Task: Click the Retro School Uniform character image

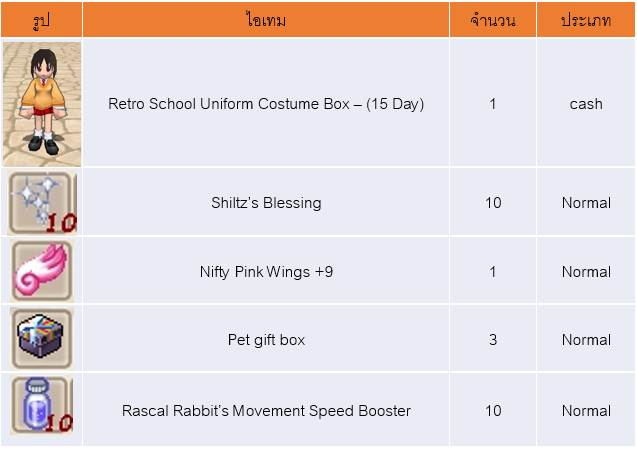Action: [x=41, y=103]
